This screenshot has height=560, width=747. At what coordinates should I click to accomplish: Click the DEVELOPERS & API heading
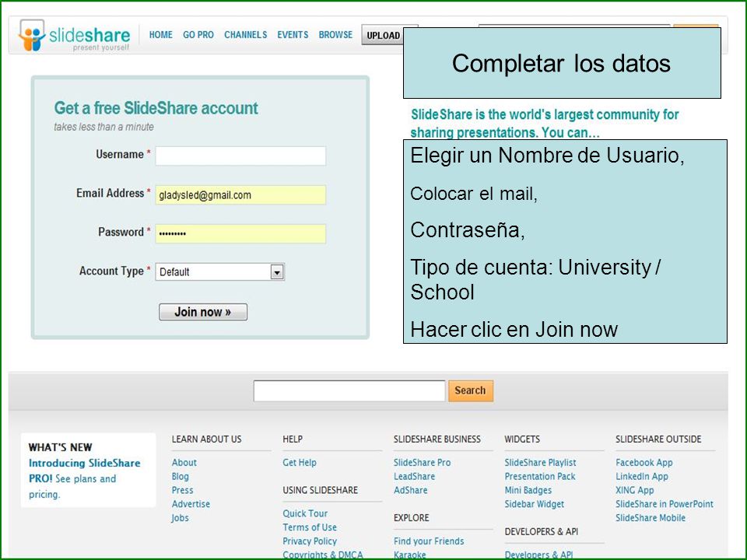(542, 531)
